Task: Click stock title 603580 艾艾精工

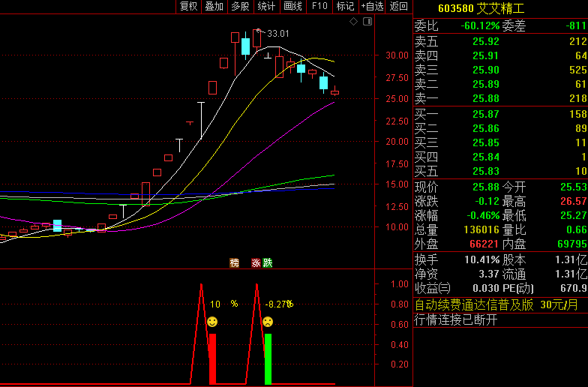Action: [x=481, y=8]
